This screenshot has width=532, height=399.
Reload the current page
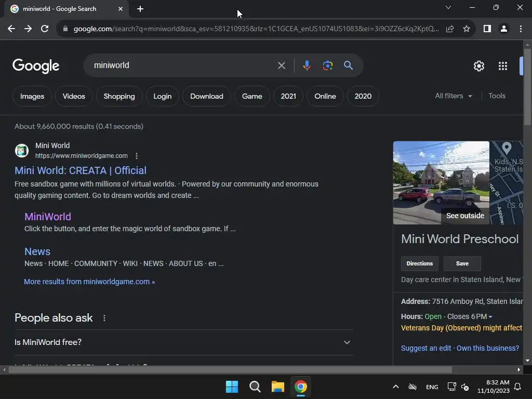pyautogui.click(x=45, y=29)
